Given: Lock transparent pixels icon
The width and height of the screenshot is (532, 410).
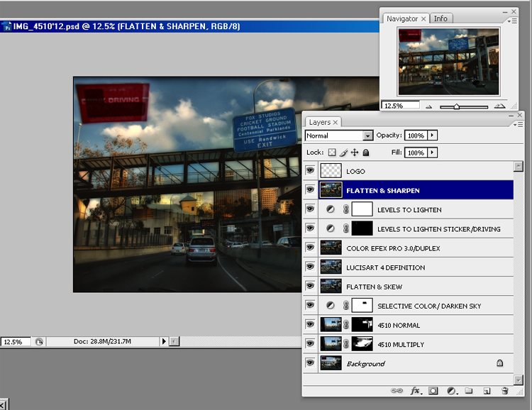Looking at the screenshot, I should [332, 153].
